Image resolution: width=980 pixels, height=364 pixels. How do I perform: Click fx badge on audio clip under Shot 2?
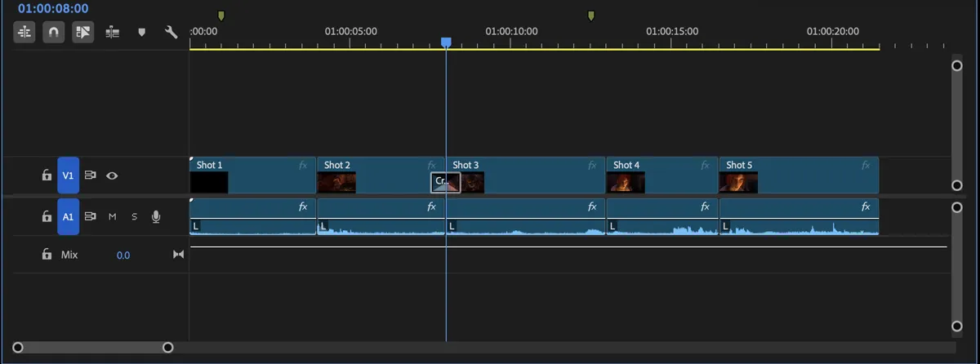432,206
